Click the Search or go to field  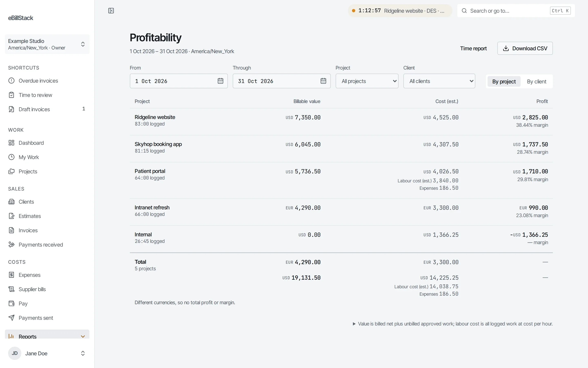tap(516, 11)
